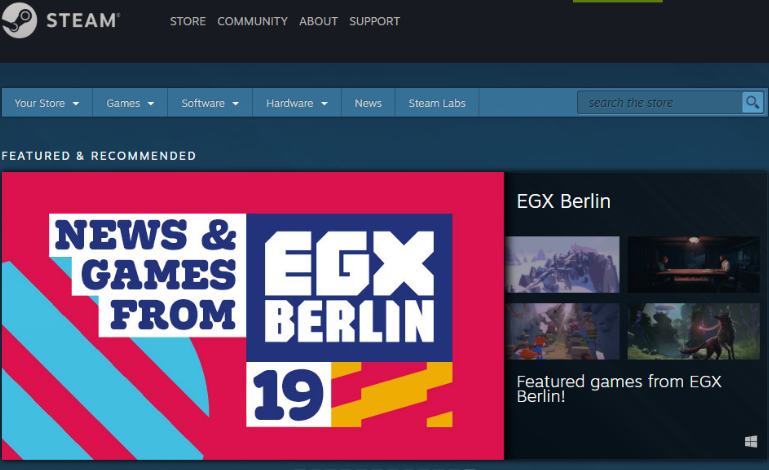Open the Steam Labs tab
Image resolution: width=769 pixels, height=470 pixels.
pos(437,103)
